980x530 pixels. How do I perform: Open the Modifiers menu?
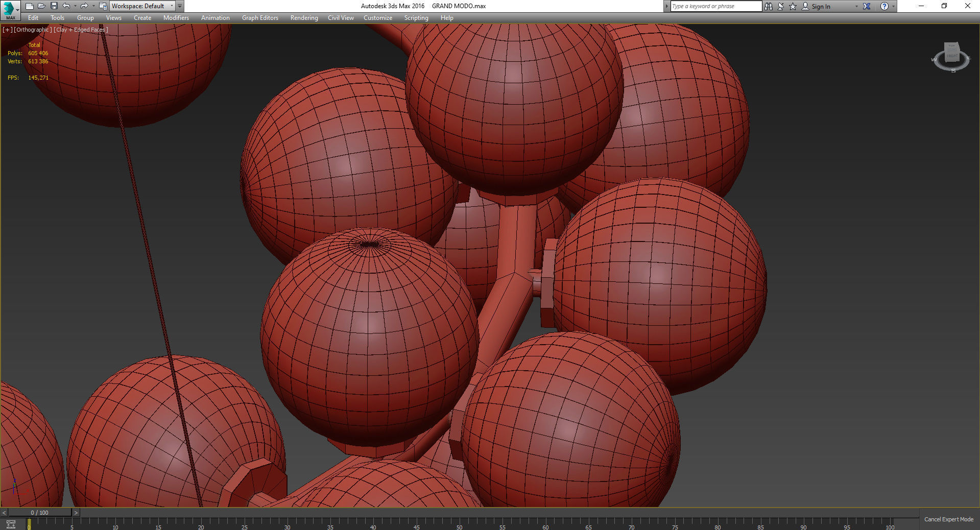point(176,18)
